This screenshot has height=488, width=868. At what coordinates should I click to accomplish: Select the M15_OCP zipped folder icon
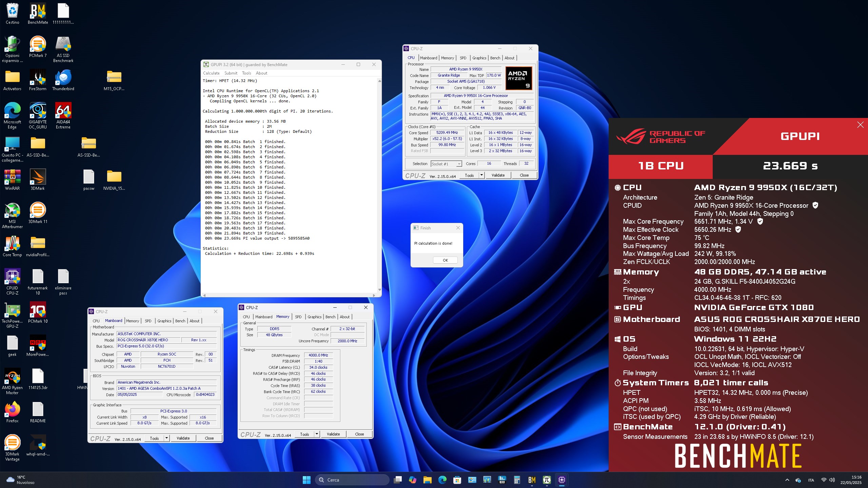[114, 80]
